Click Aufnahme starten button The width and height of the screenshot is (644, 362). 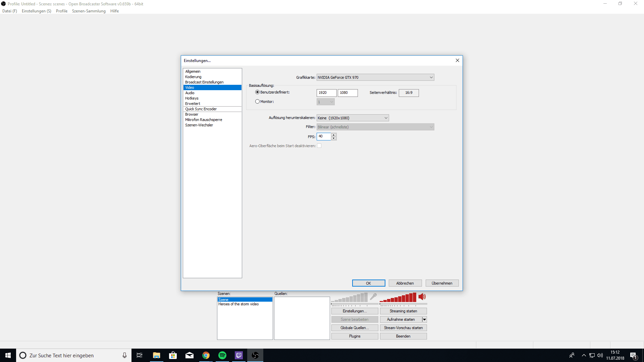401,319
